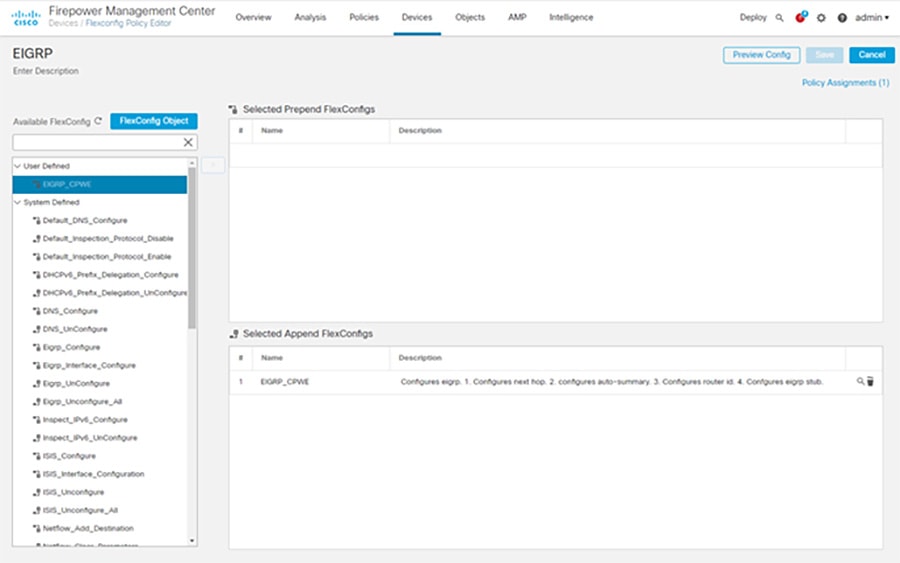Click the DNS_Configure object icon
Screen dimensions: 900x563
37,311
